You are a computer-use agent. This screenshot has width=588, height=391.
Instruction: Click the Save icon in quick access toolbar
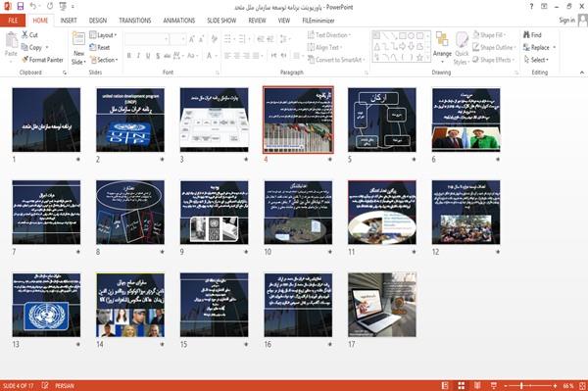click(x=21, y=7)
